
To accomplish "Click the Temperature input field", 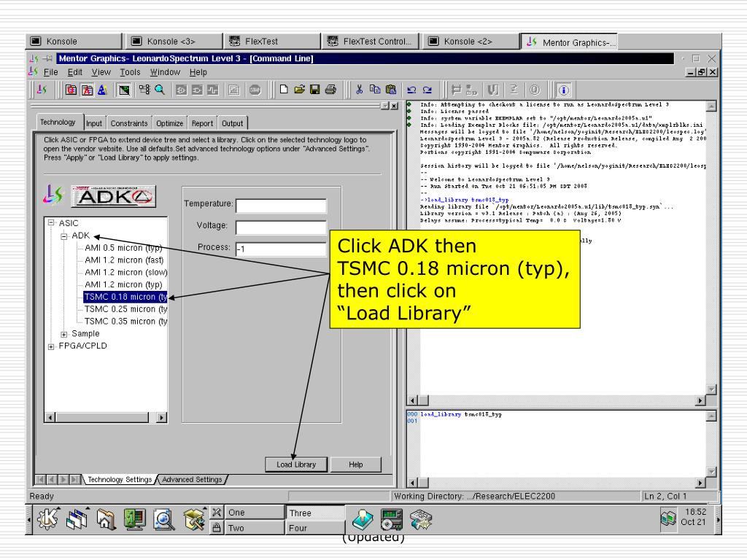I will 281,205.
